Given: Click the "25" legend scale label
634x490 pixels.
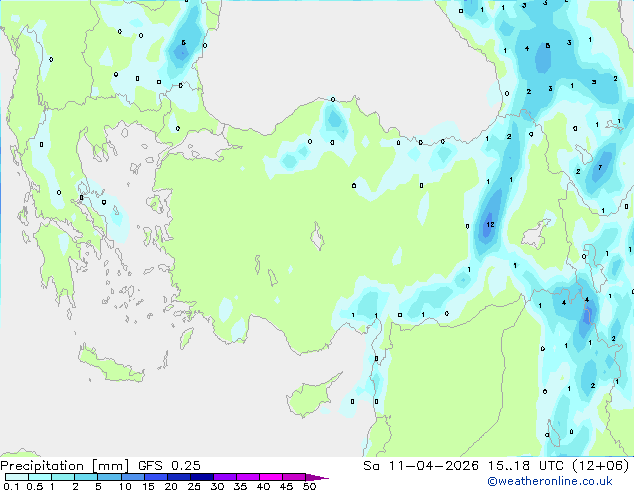Looking at the screenshot, I should 194,486.
